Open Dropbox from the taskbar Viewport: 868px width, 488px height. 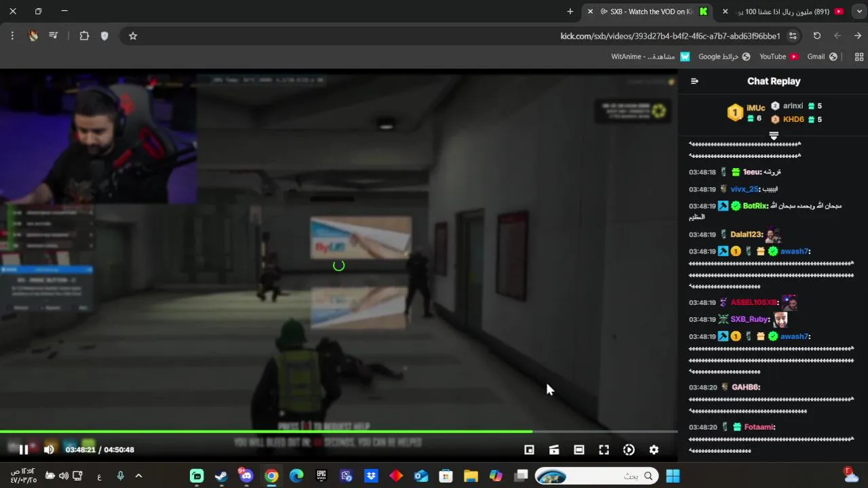click(371, 476)
